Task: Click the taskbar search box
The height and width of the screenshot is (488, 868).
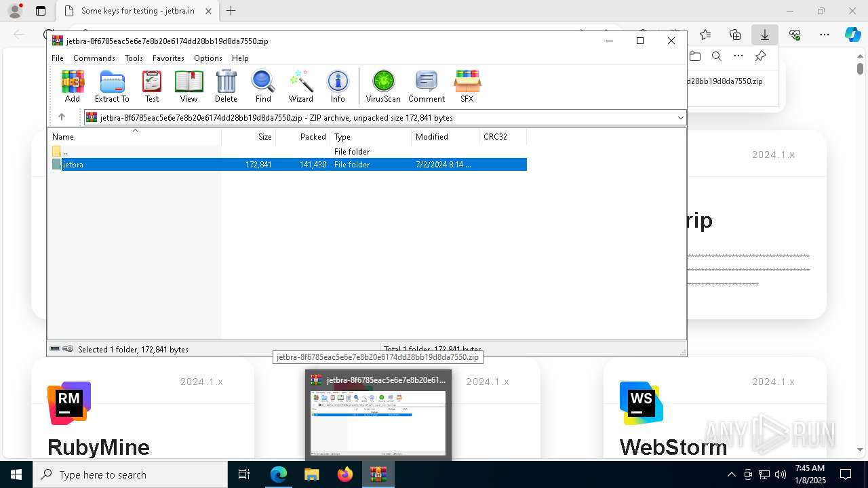Action: click(130, 474)
